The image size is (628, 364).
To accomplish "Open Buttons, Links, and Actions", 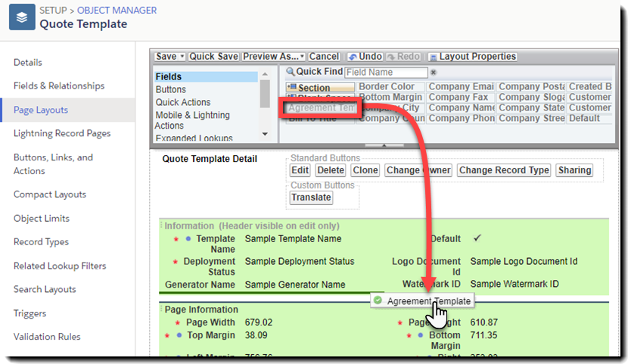I will (x=53, y=163).
